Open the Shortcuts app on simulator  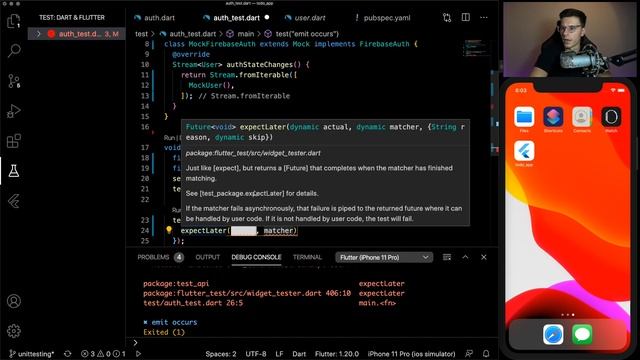point(553,117)
